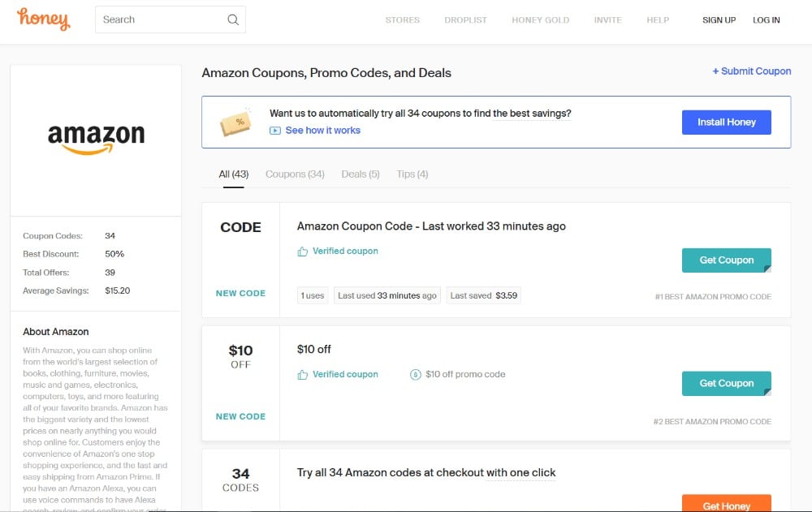812x512 pixels.
Task: Click the coupon ticket icon in banner
Action: coord(235,123)
